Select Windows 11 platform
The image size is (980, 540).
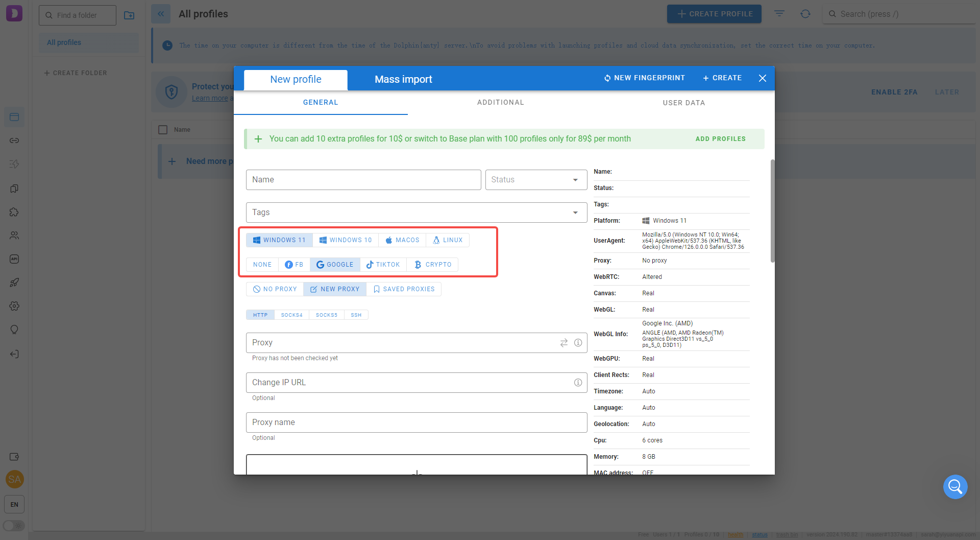(279, 240)
